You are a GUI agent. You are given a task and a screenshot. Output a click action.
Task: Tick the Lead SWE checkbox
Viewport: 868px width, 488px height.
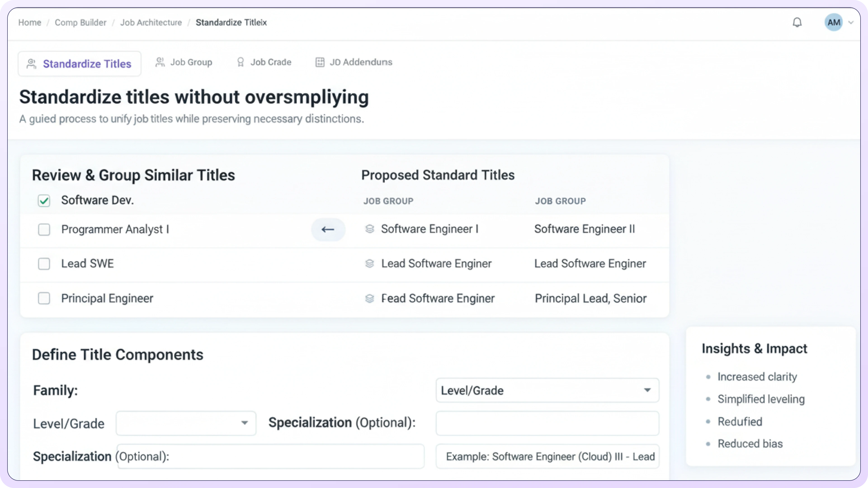point(44,264)
